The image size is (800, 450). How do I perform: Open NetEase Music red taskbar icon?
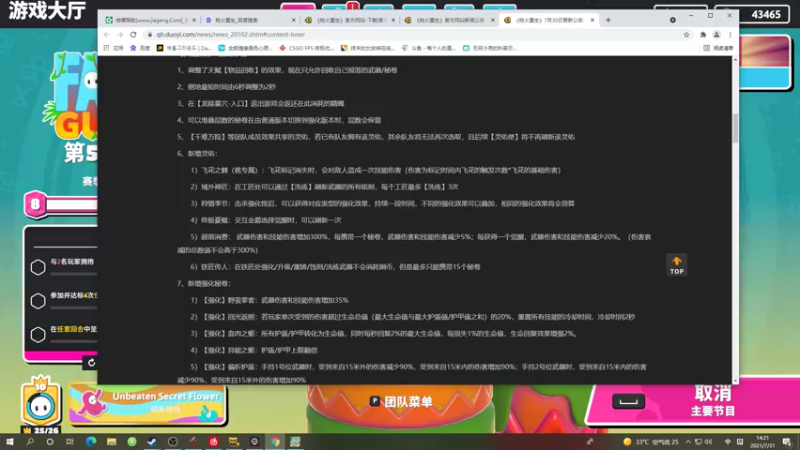213,441
